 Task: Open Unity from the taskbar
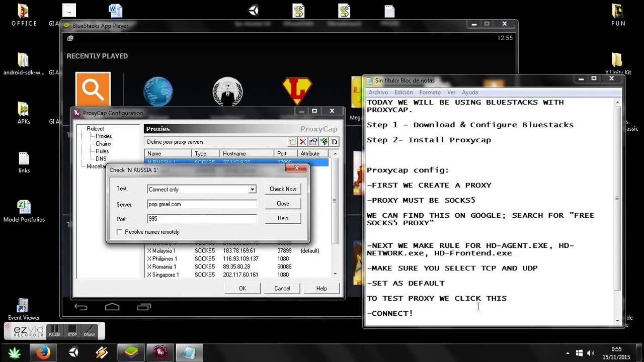(73, 352)
